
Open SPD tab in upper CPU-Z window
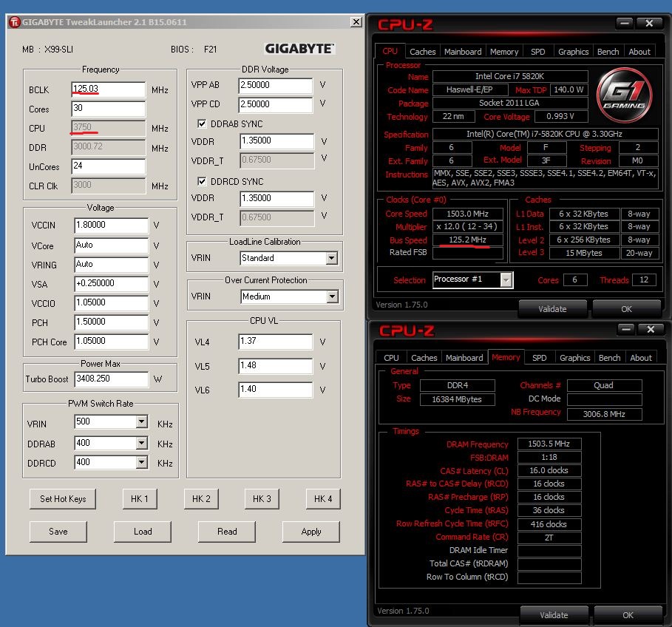click(538, 52)
